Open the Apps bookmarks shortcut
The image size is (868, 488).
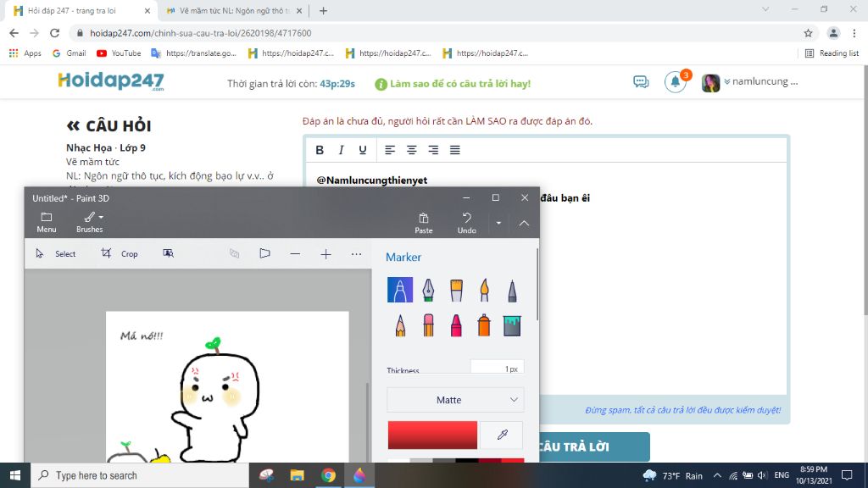[x=25, y=53]
